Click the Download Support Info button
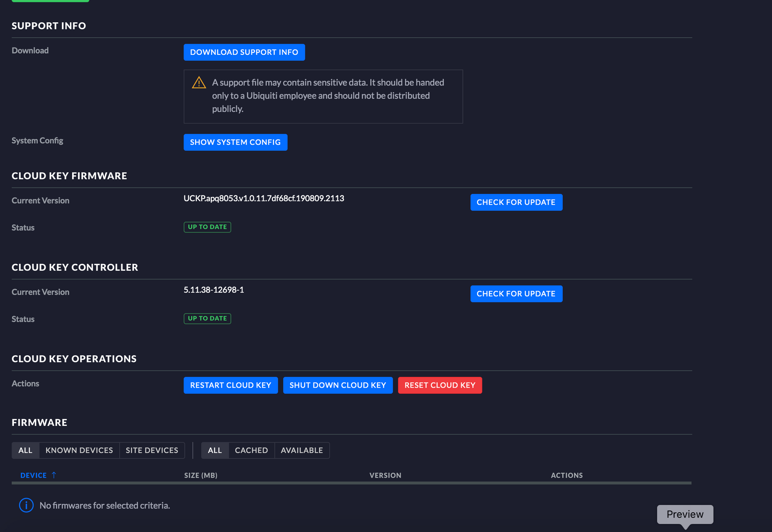 (x=244, y=52)
